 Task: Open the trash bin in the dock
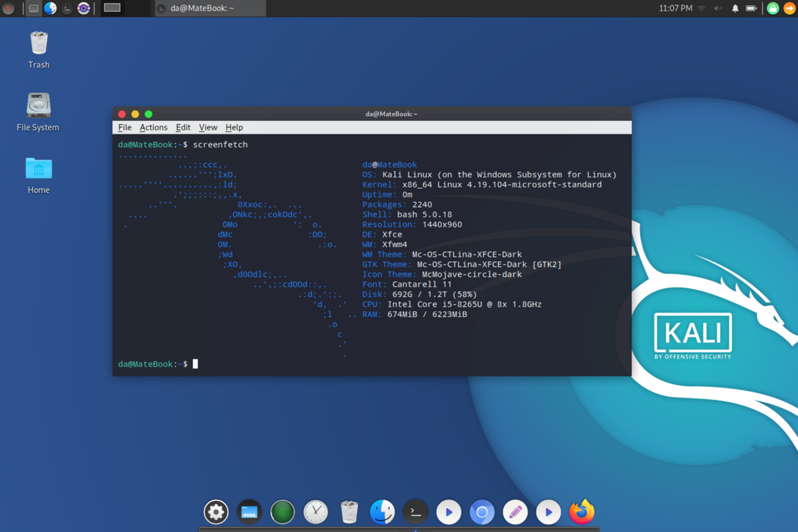click(x=349, y=512)
